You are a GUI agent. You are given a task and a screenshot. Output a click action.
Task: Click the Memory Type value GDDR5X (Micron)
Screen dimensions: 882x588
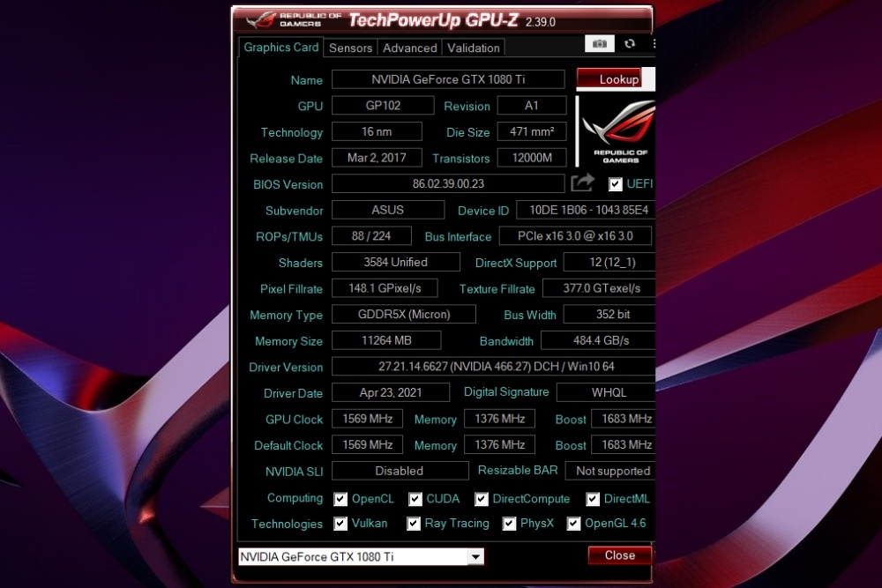tap(404, 314)
